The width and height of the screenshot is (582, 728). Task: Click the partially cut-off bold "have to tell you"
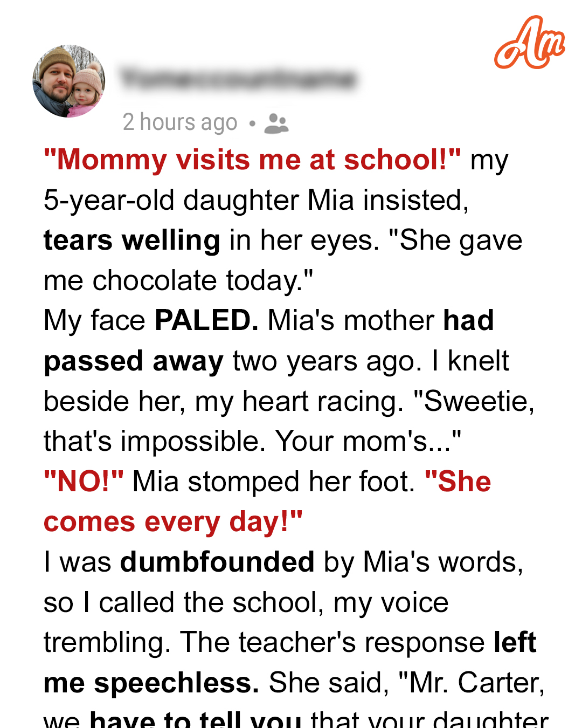pos(196,719)
